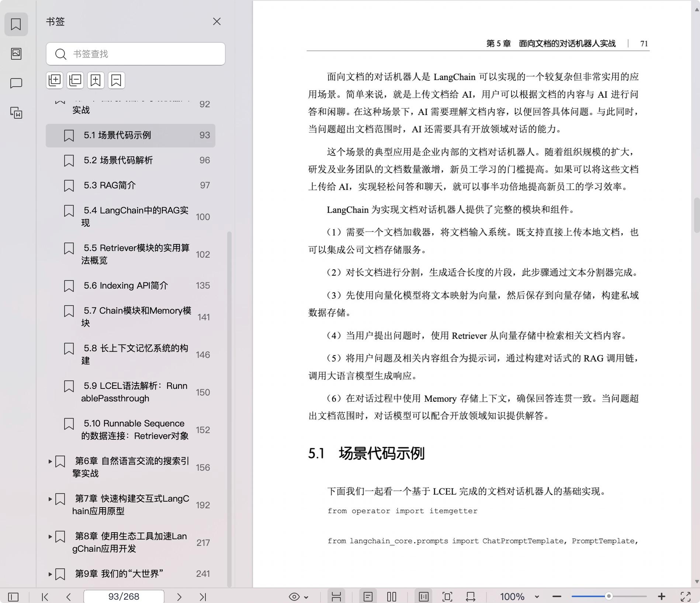Add a new bookmark icon
The image size is (700, 603).
pos(96,80)
